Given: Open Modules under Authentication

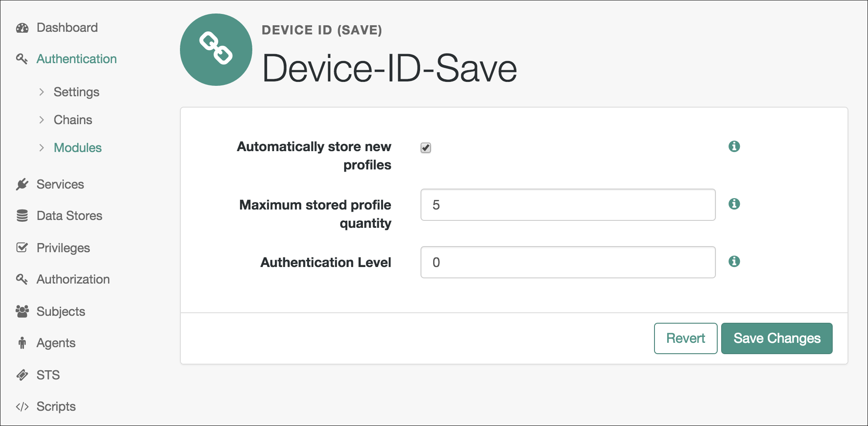Looking at the screenshot, I should click(78, 148).
